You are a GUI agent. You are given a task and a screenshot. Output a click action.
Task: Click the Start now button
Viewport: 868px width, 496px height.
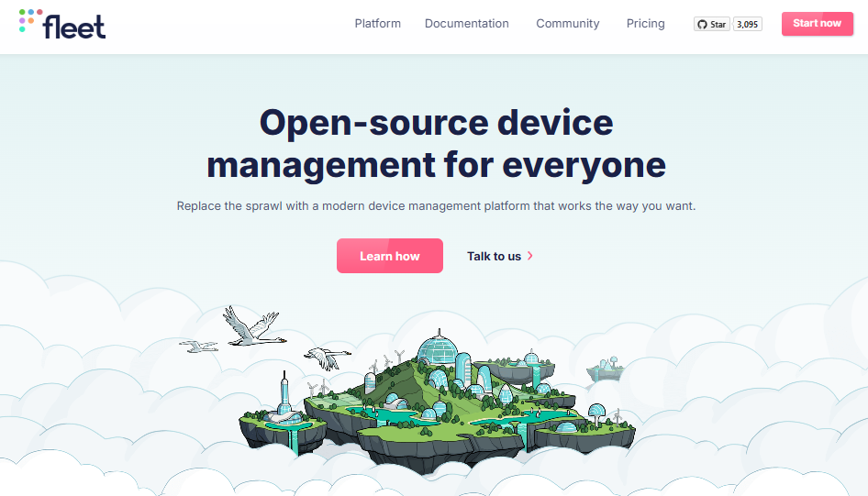point(817,24)
